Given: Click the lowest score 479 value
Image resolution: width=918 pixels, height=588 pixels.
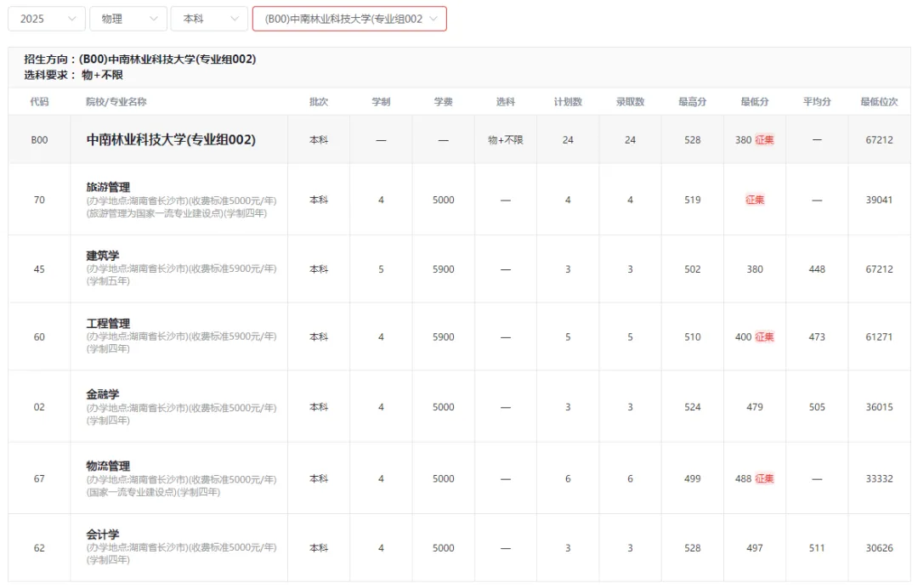Looking at the screenshot, I should pos(755,407).
